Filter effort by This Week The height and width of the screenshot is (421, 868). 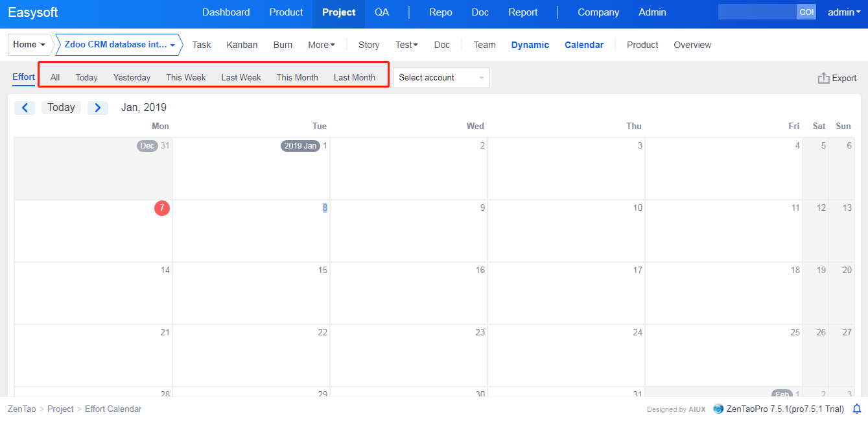coord(185,77)
